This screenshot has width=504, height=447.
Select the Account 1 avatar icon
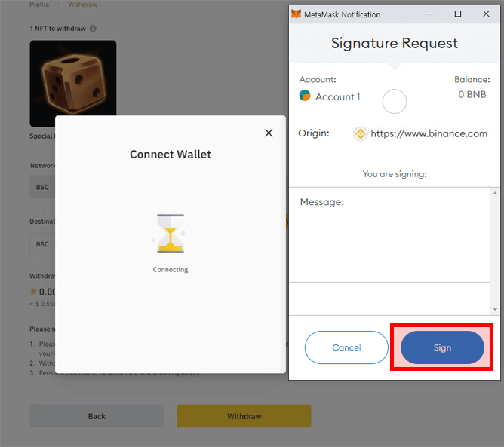point(305,96)
